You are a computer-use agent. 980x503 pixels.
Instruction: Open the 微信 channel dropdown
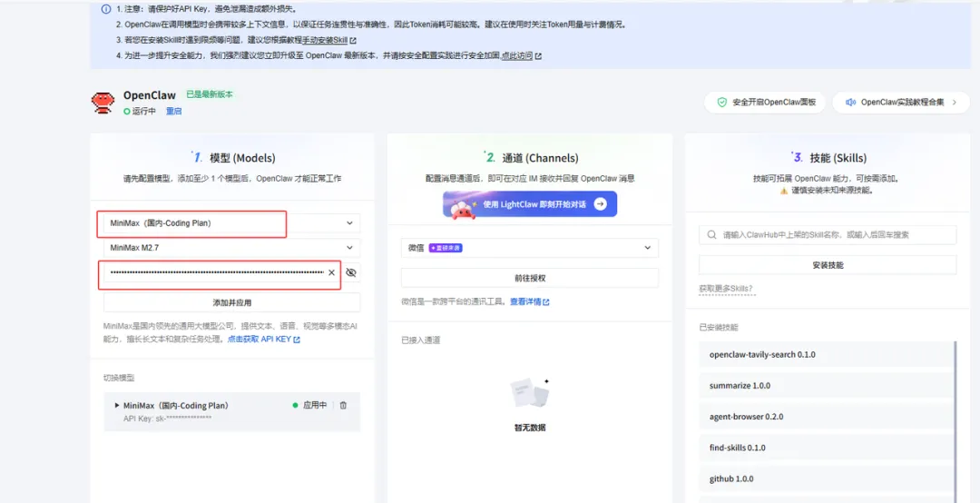point(529,248)
